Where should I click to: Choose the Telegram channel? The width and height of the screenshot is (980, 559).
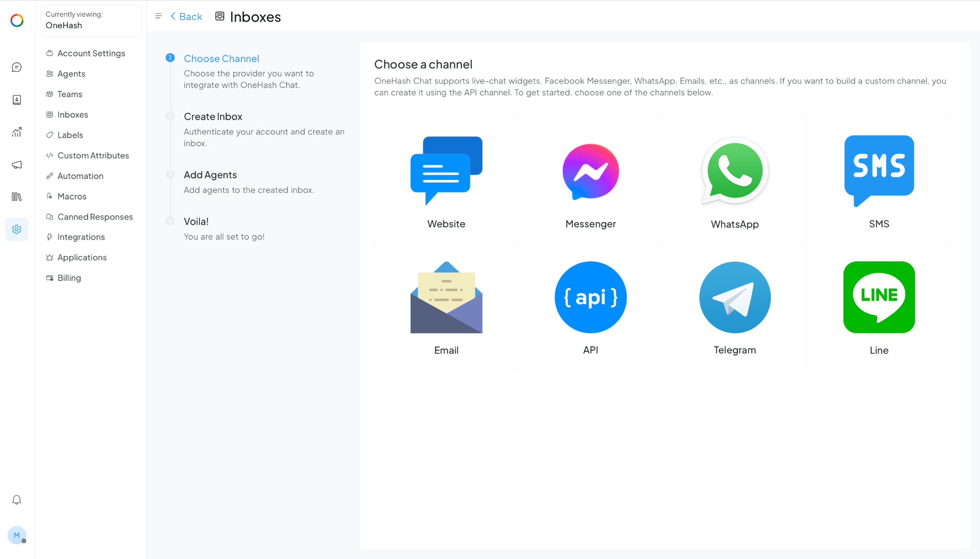(735, 306)
